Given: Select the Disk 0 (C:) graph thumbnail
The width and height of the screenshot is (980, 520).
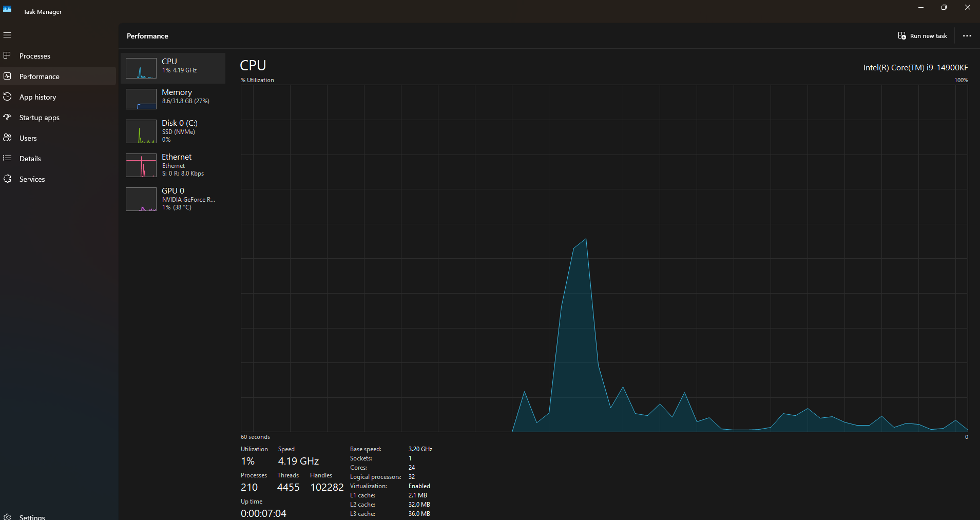Looking at the screenshot, I should pyautogui.click(x=141, y=131).
